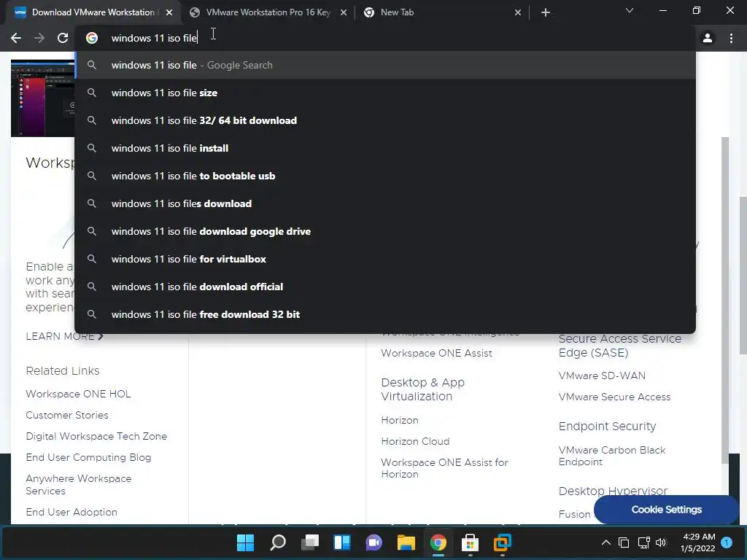Viewport: 747px width, 560px height.
Task: Open Widgets from the taskbar
Action: pyautogui.click(x=342, y=542)
